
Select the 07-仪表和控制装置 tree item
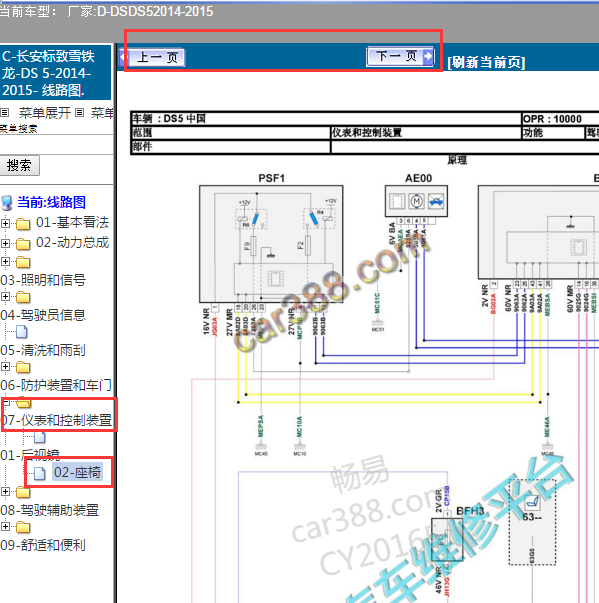tap(57, 420)
